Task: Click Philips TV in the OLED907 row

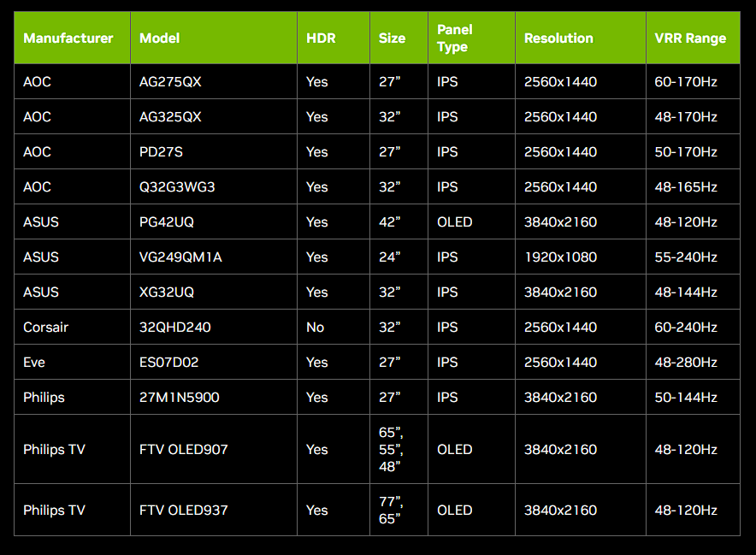Action: pos(73,450)
